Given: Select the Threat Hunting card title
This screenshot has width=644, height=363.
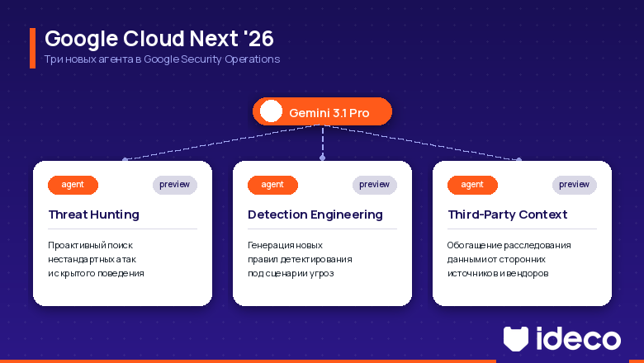Looking at the screenshot, I should click(93, 214).
